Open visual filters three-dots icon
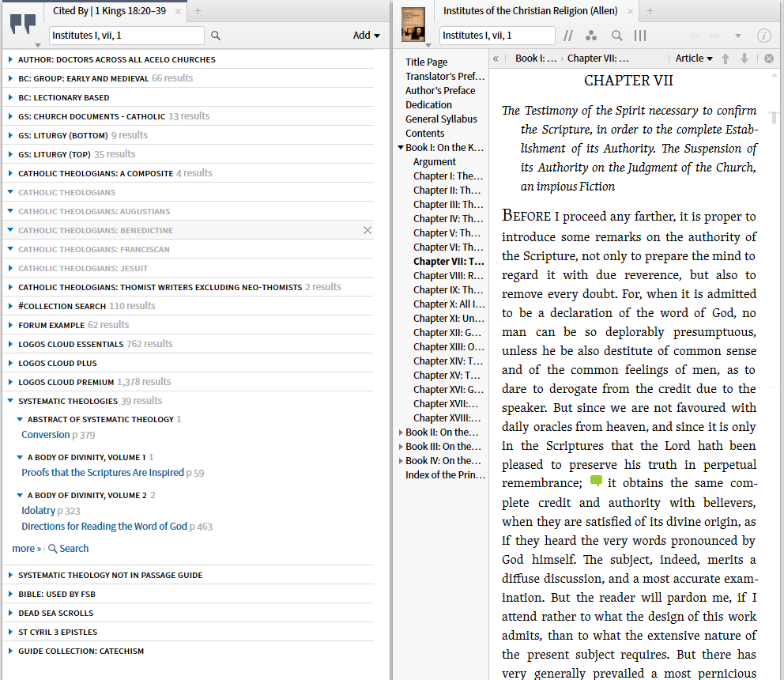Image resolution: width=784 pixels, height=680 pixels. tap(591, 36)
